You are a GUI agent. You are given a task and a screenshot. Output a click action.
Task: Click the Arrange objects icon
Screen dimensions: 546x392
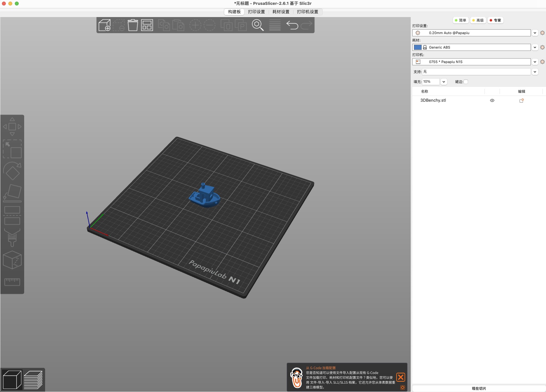147,25
